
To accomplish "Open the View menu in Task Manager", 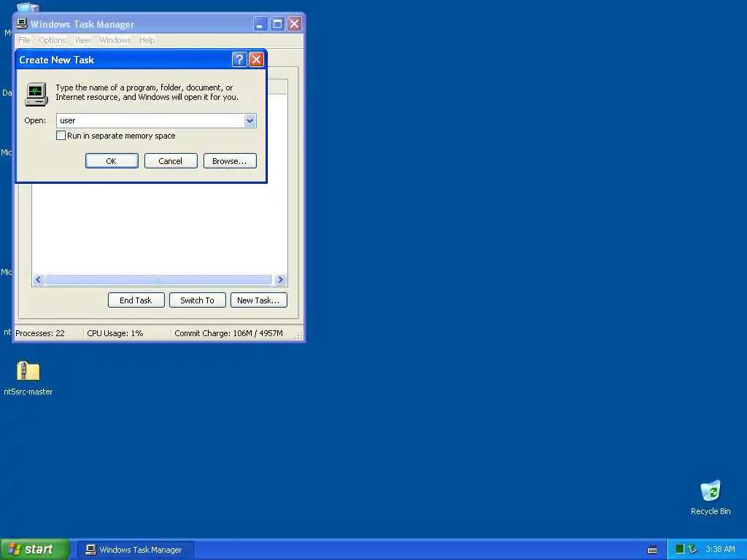I will [x=82, y=40].
